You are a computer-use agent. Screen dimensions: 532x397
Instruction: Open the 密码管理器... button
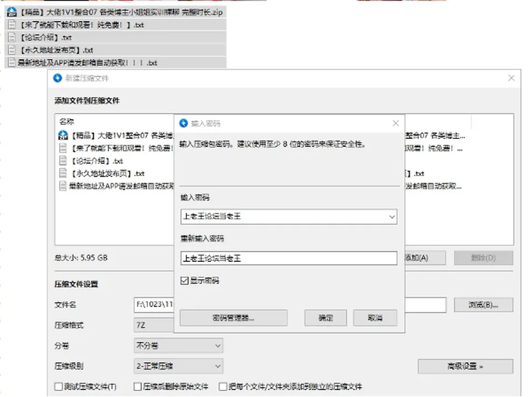pyautogui.click(x=233, y=318)
